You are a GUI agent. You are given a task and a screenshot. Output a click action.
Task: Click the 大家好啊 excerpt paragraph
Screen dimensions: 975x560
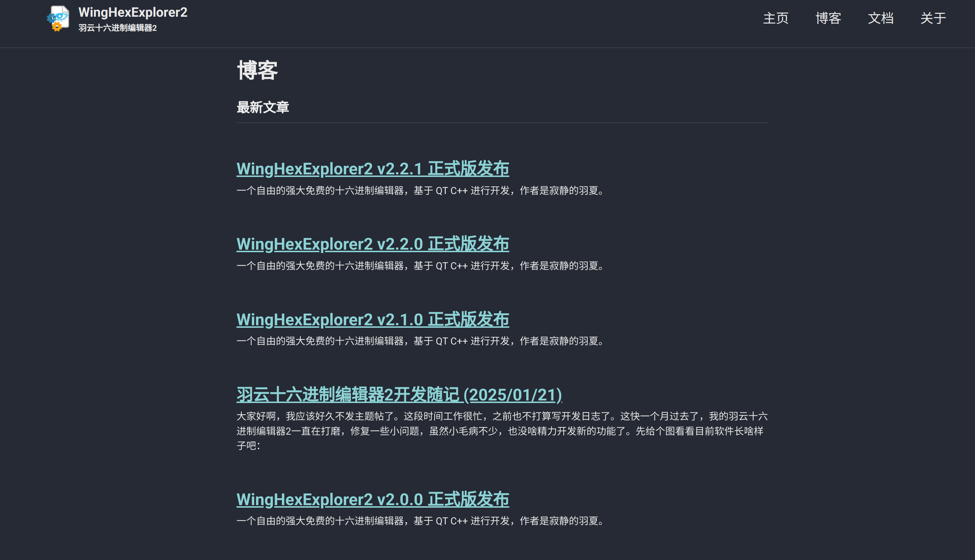pos(502,431)
